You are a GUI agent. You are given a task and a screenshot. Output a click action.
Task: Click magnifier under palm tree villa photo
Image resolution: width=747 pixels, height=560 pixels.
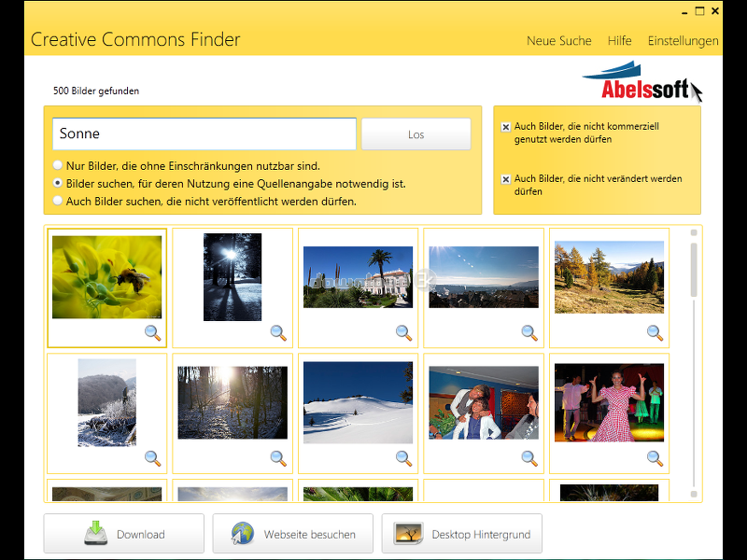403,333
